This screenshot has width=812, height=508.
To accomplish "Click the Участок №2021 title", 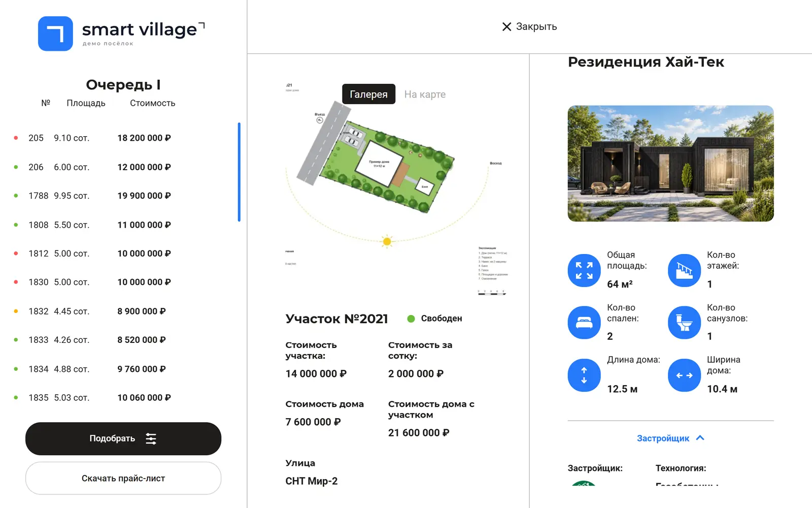I will (336, 319).
